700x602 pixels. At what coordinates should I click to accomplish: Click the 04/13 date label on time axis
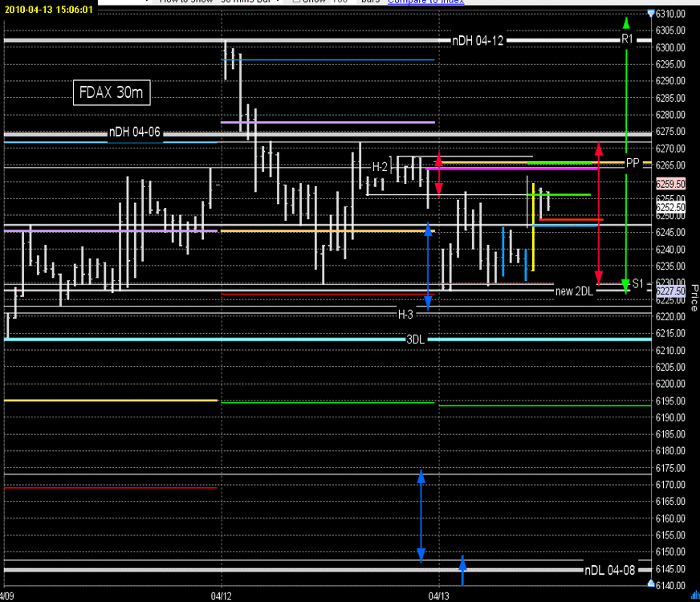[x=439, y=596]
